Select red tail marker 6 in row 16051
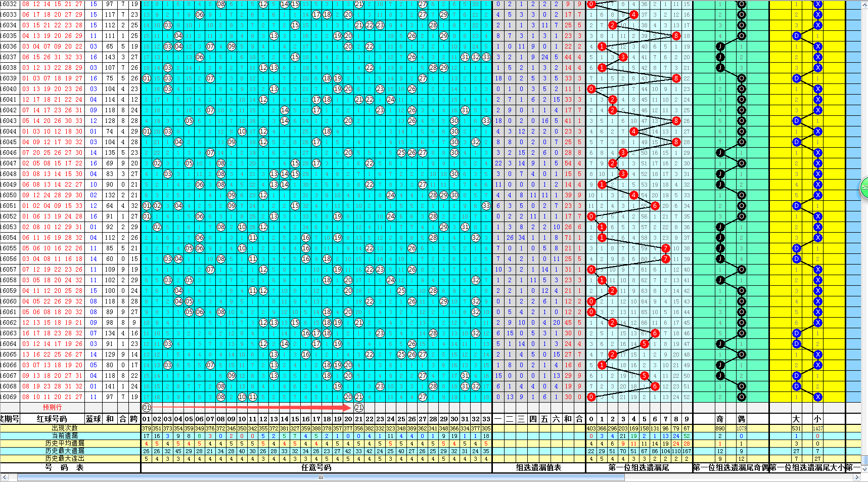The width and height of the screenshot is (868, 482). (x=655, y=206)
